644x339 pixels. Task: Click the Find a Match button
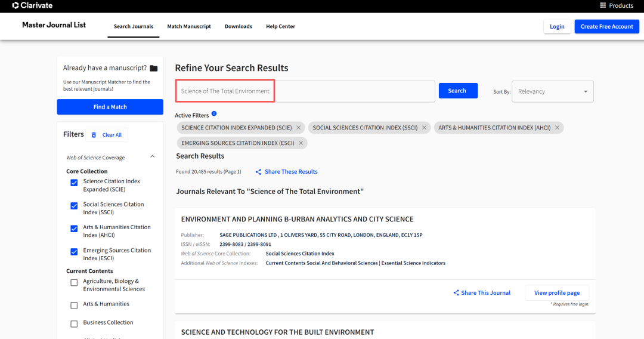click(110, 107)
